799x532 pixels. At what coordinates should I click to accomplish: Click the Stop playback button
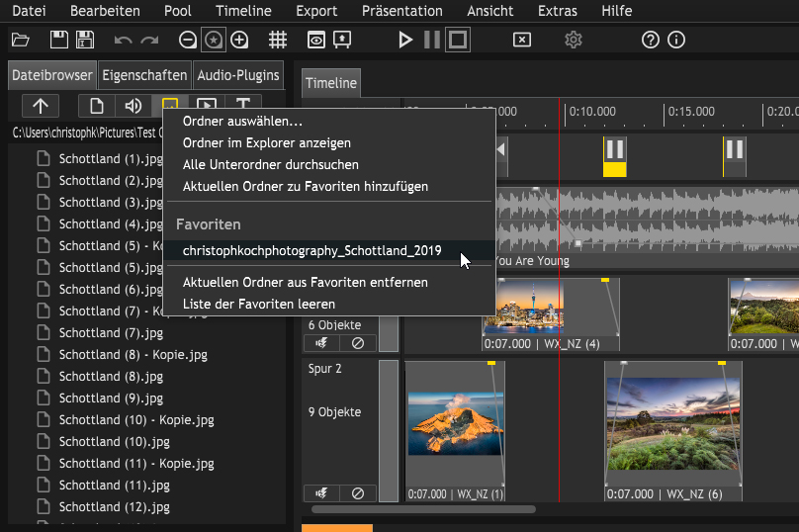point(457,41)
